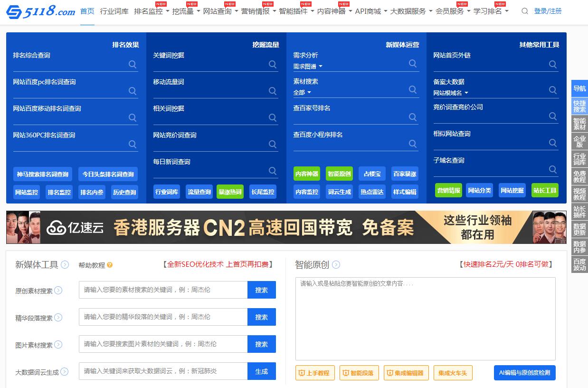
Task: Click the orange help icon beside 帮助教程
Action: [110, 265]
